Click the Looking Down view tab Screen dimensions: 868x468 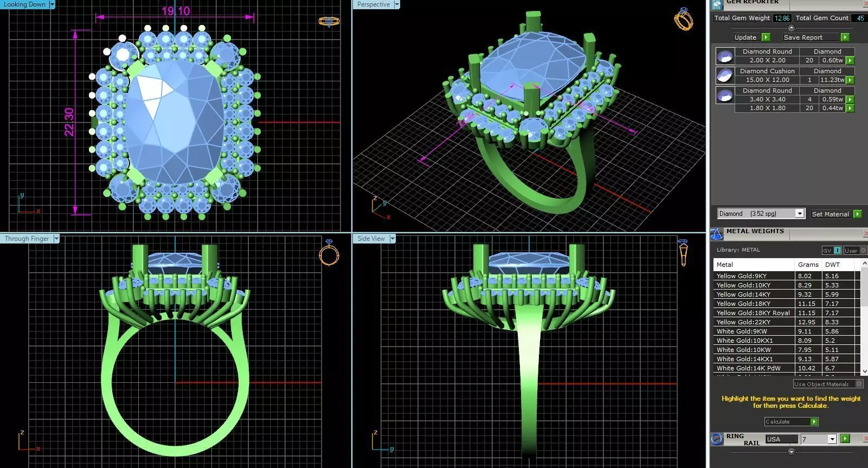pos(24,4)
